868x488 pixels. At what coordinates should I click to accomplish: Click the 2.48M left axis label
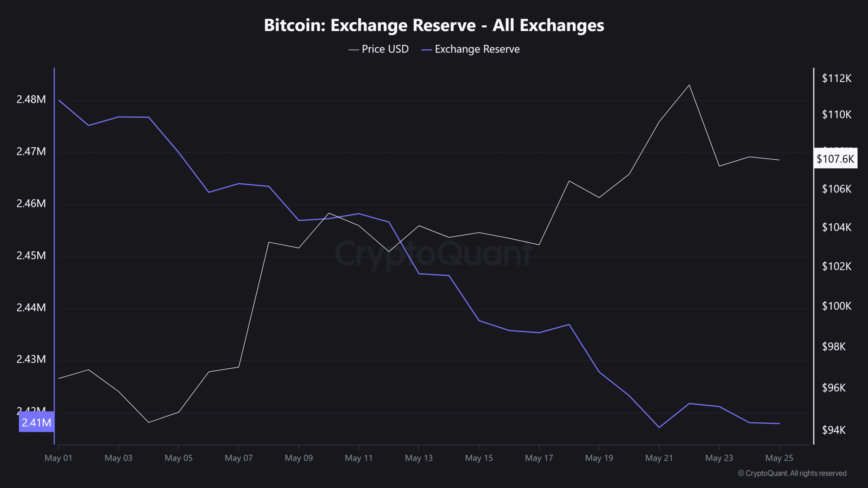coord(31,99)
